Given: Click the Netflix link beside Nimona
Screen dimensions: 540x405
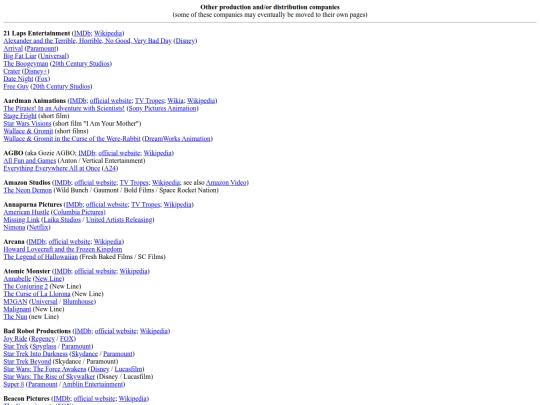Looking at the screenshot, I should tap(39, 228).
